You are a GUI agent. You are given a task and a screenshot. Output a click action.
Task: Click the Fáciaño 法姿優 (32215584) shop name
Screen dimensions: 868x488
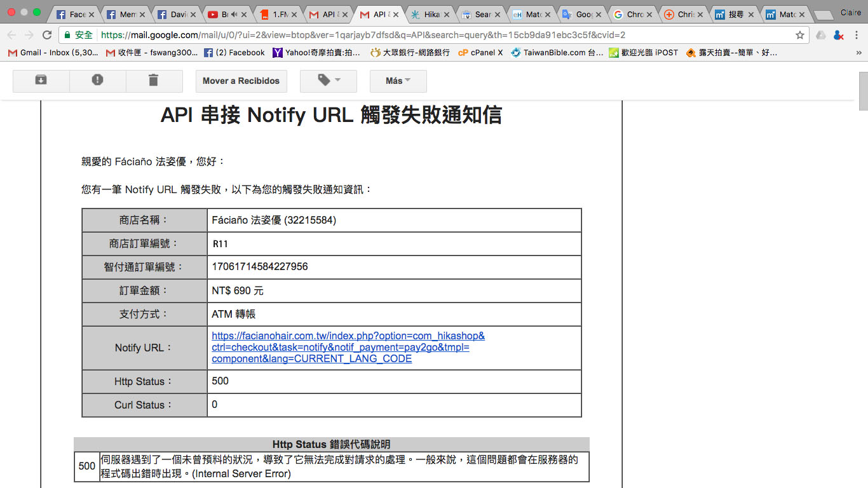274,220
